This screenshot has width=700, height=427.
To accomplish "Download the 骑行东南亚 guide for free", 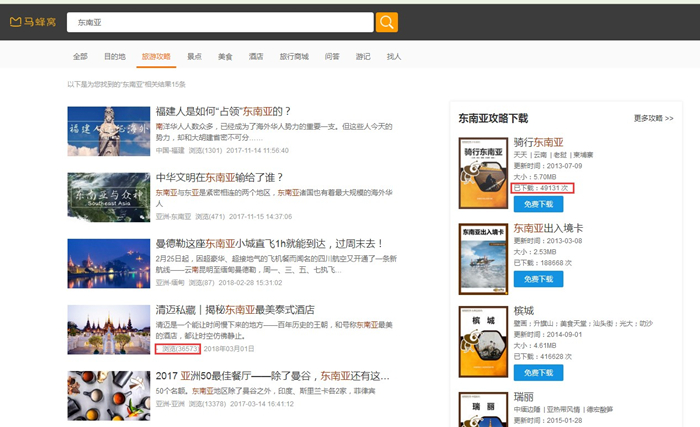I will tap(539, 204).
